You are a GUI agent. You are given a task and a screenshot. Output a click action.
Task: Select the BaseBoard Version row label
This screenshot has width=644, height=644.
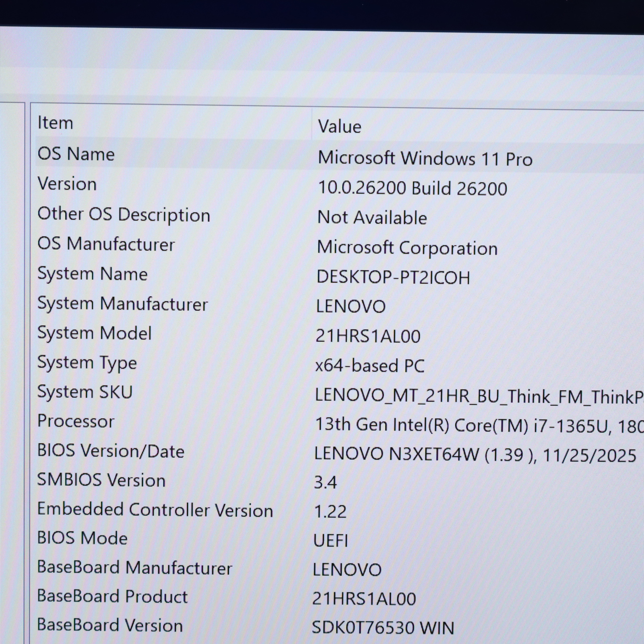pyautogui.click(x=110, y=625)
